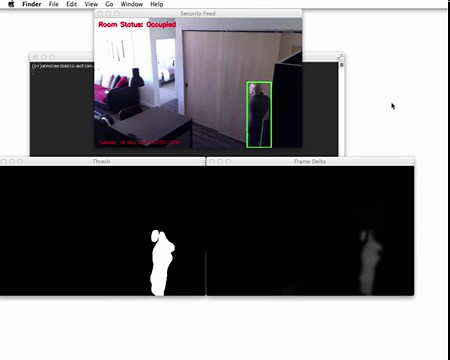Click the Frame Delta window title
Viewport: 450px width, 360px height.
coord(310,161)
